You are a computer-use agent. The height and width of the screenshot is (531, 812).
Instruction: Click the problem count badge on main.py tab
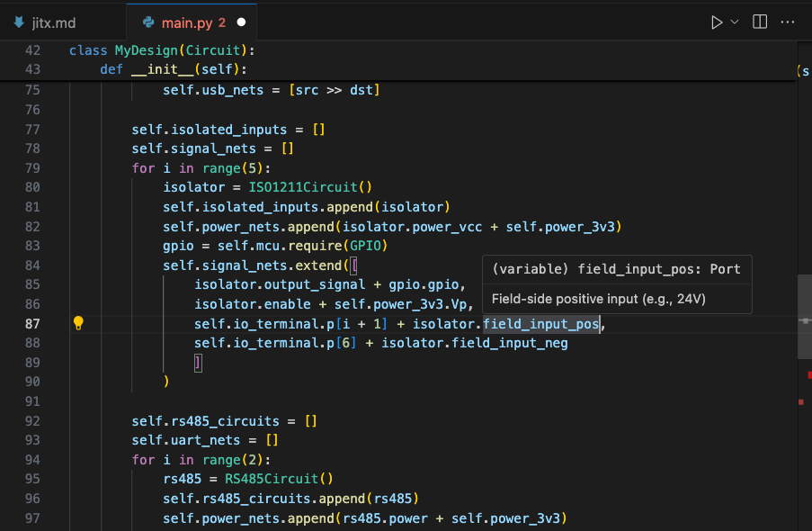[222, 22]
